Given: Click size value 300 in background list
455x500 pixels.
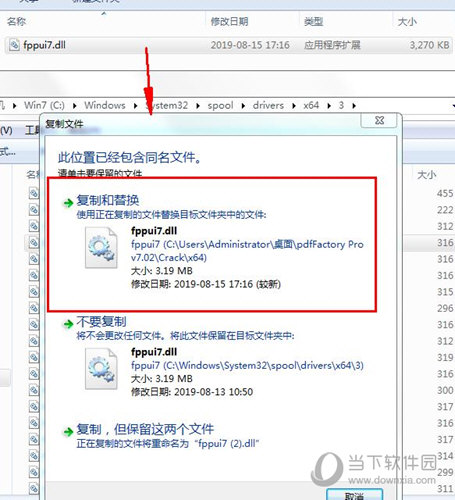Looking at the screenshot, I should [x=445, y=390].
